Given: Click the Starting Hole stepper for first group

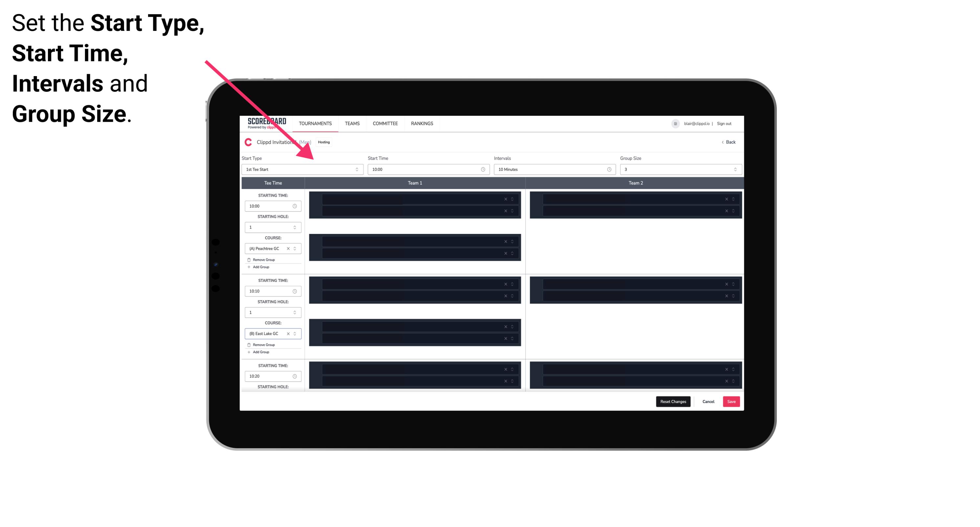Looking at the screenshot, I should 295,227.
